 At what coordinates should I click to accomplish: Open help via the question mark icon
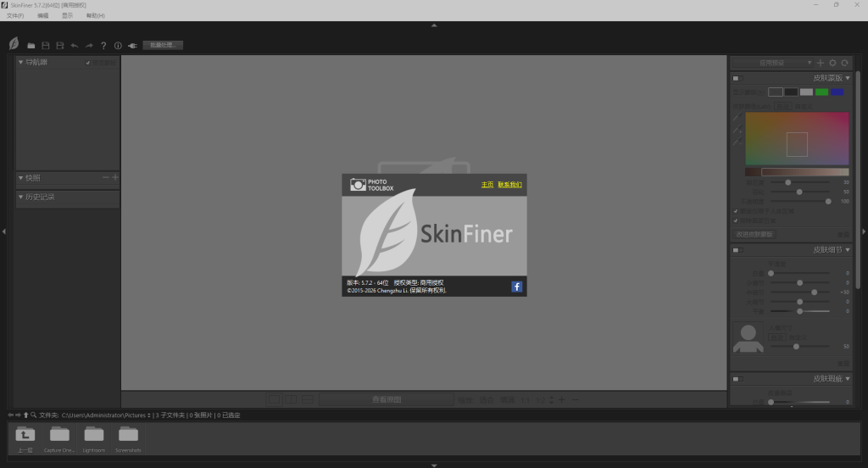[x=103, y=46]
